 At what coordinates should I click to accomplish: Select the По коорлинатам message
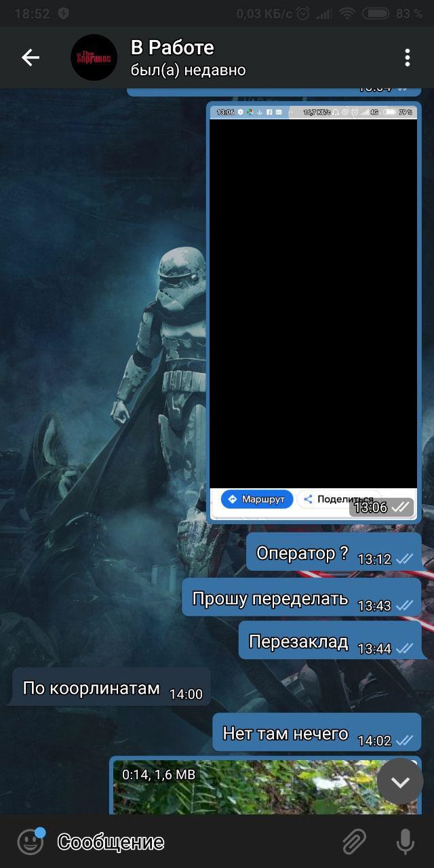(x=111, y=687)
